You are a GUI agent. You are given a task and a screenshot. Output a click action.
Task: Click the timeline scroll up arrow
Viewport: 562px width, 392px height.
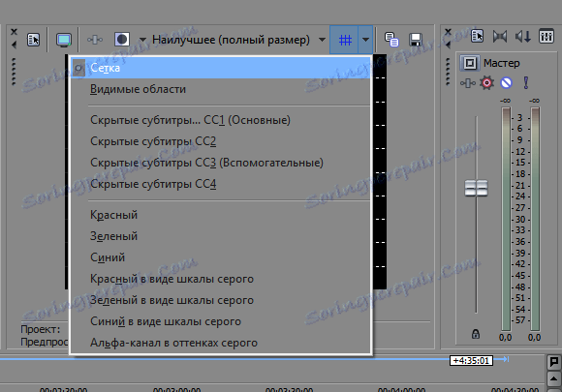pos(553,378)
